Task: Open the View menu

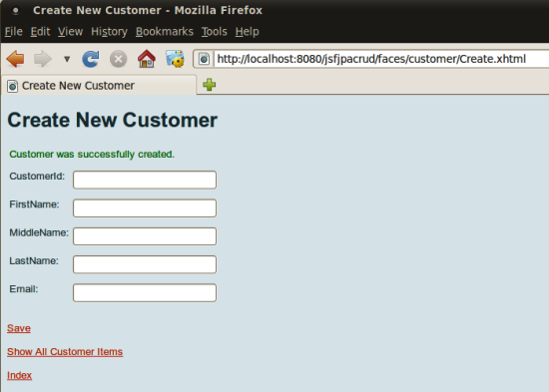Action: click(71, 32)
